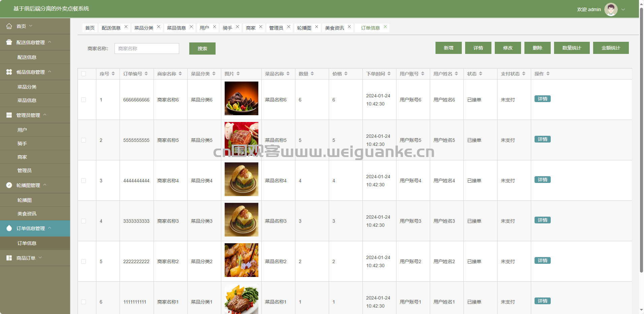
Task: Sort by 下单时间 column arrows
Action: (389, 74)
